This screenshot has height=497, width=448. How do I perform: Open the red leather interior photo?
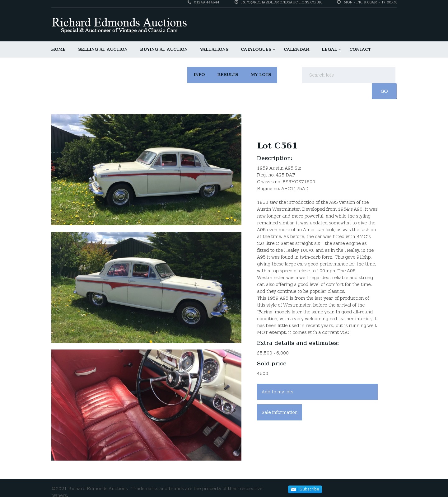pyautogui.click(x=146, y=405)
